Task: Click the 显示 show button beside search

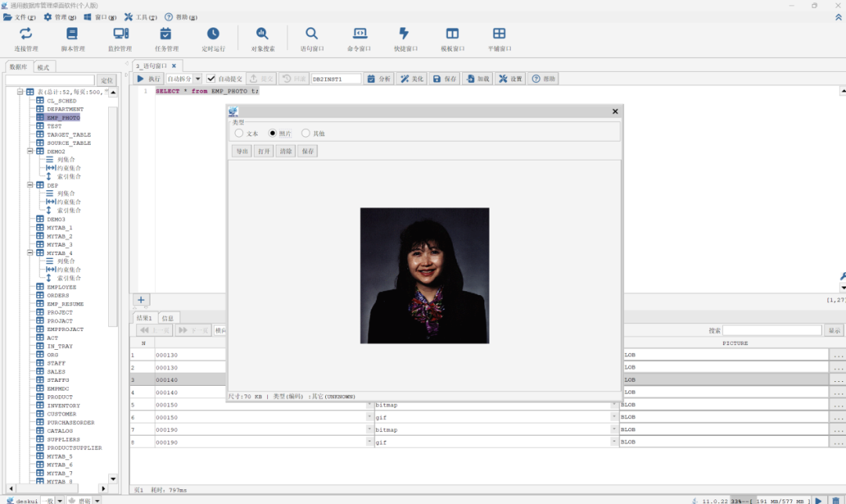Action: point(834,330)
